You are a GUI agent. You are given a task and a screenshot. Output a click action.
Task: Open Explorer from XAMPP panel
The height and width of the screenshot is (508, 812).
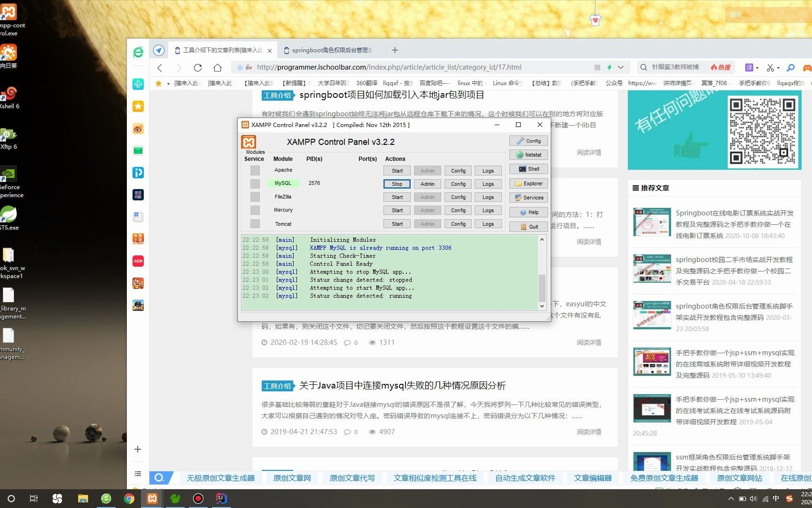click(x=528, y=183)
